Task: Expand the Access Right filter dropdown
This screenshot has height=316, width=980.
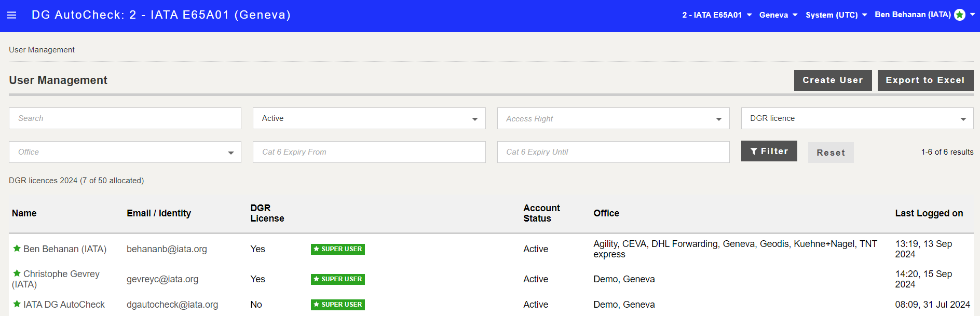Action: pos(613,118)
